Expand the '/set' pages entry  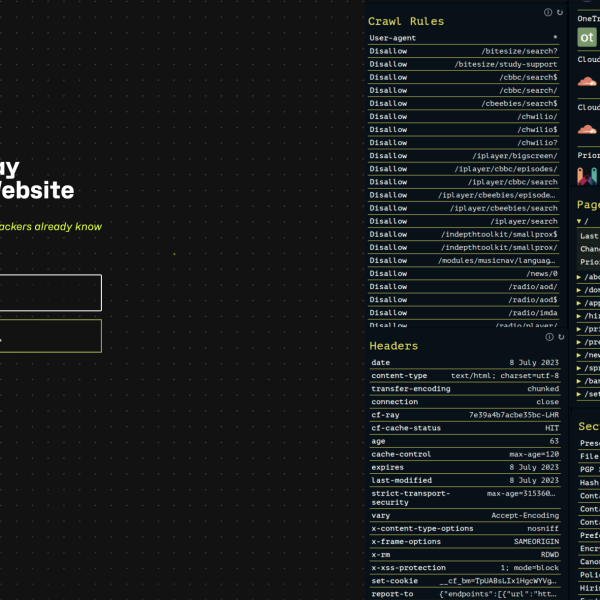[579, 394]
